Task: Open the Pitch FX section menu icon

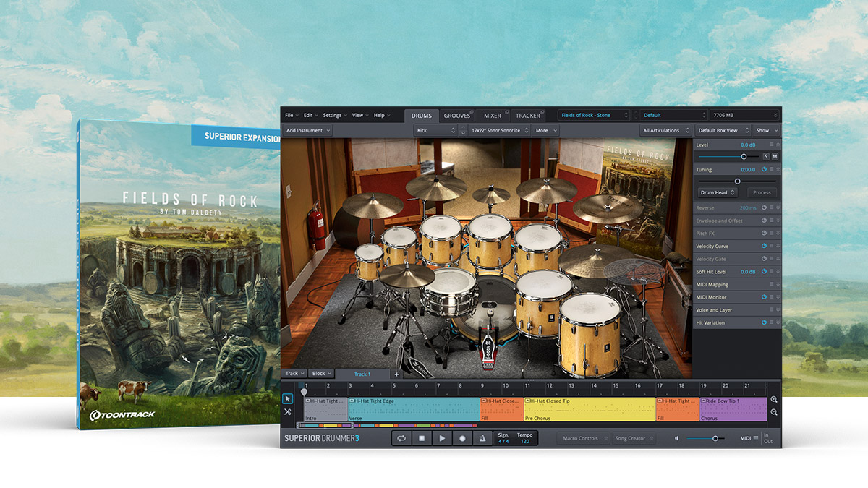Action: 771,234
